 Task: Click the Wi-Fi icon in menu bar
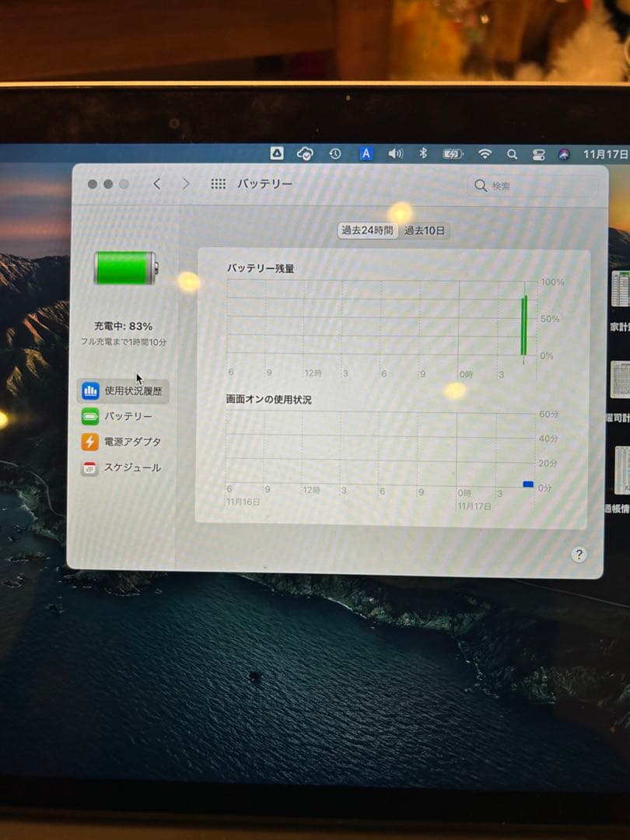click(x=484, y=154)
